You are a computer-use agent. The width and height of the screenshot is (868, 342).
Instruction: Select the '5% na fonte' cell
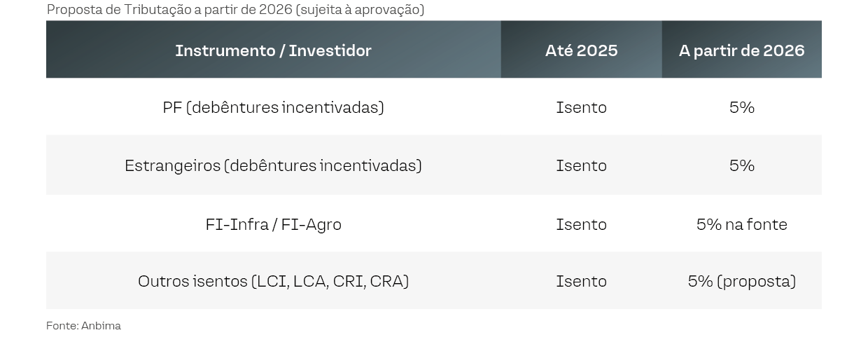click(741, 224)
